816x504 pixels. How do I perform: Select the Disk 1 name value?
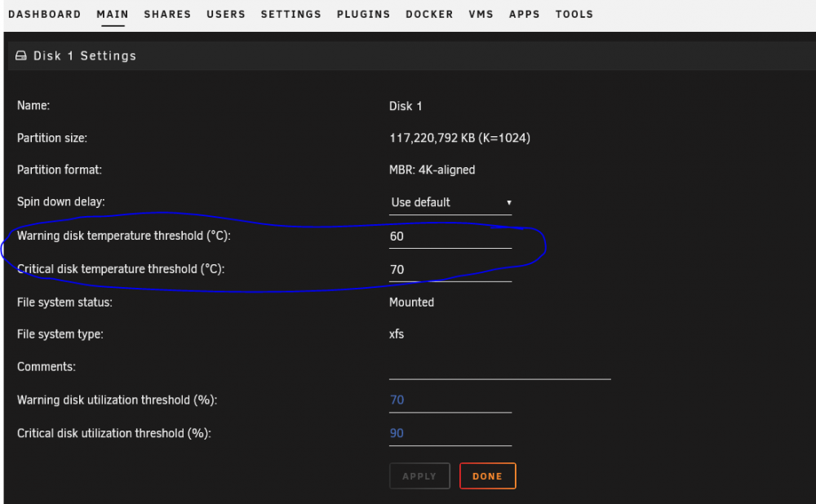coord(406,106)
